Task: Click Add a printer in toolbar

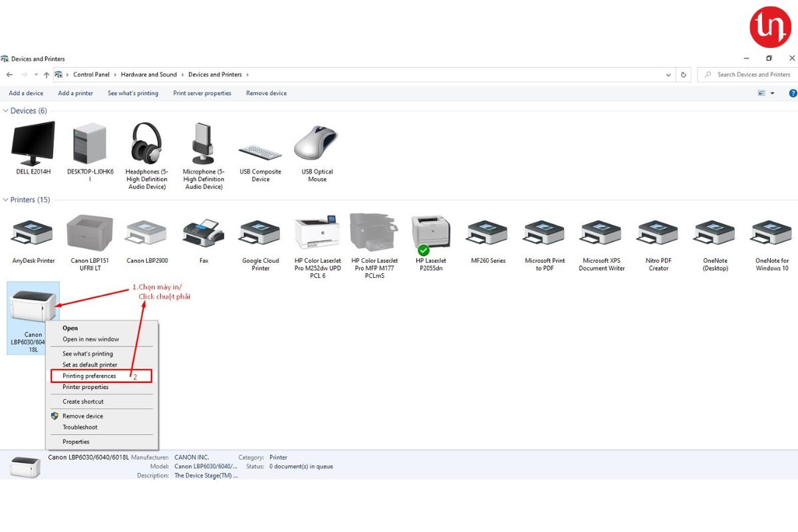Action: click(x=75, y=93)
